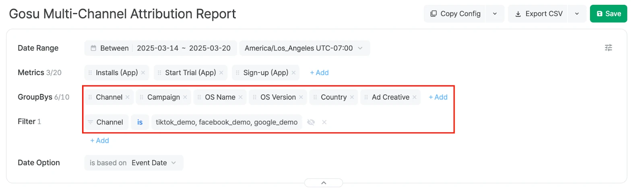Add a new filter with + Add
Image resolution: width=644 pixels, height=188 pixels.
[99, 140]
